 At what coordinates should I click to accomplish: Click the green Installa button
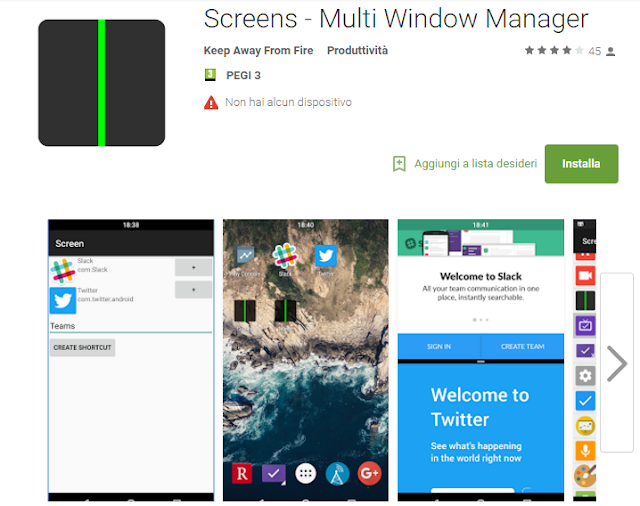coord(581,164)
